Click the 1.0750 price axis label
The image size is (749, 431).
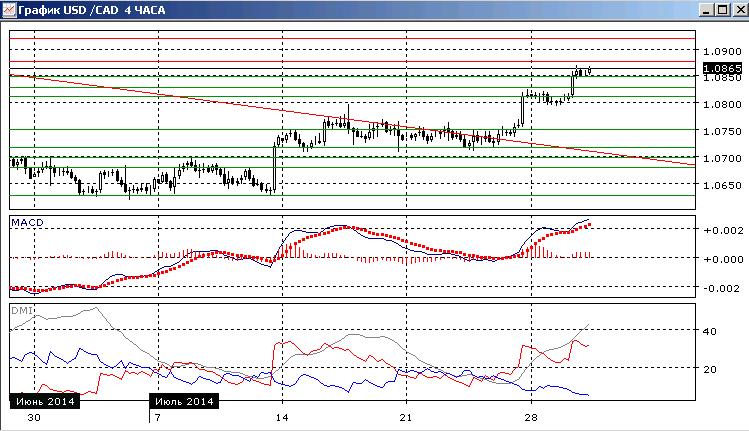pos(722,131)
